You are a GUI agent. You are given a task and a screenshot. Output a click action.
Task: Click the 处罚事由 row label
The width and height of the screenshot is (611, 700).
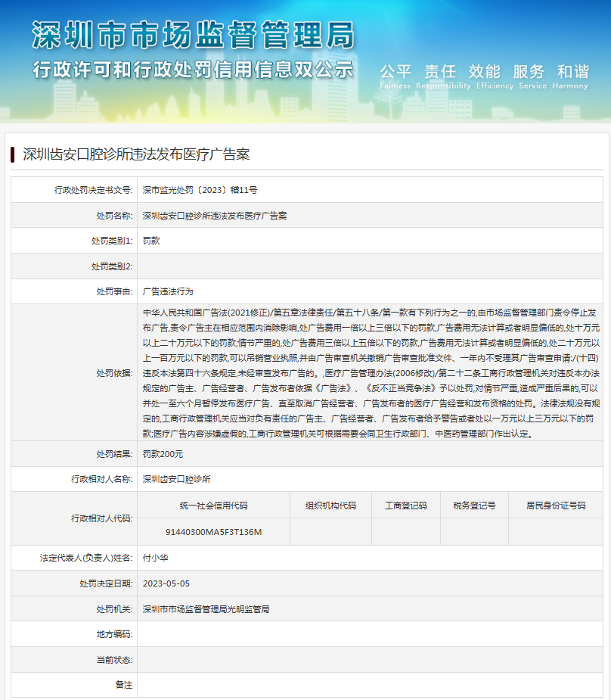(114, 291)
